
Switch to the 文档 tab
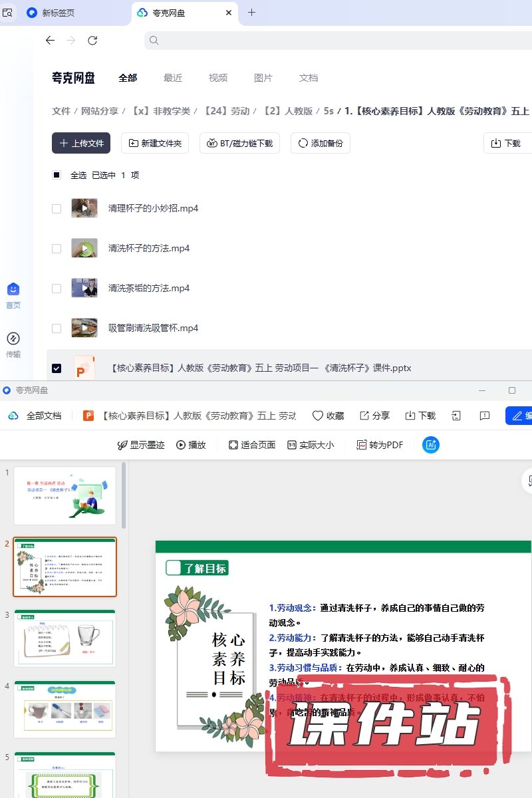click(x=309, y=78)
